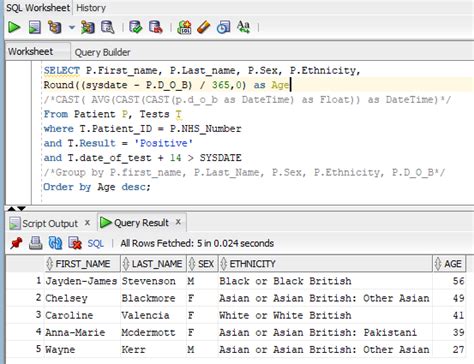Viewport: 474px width, 364px height.
Task: Click the Autotrace toolbar icon
Action: [x=88, y=27]
